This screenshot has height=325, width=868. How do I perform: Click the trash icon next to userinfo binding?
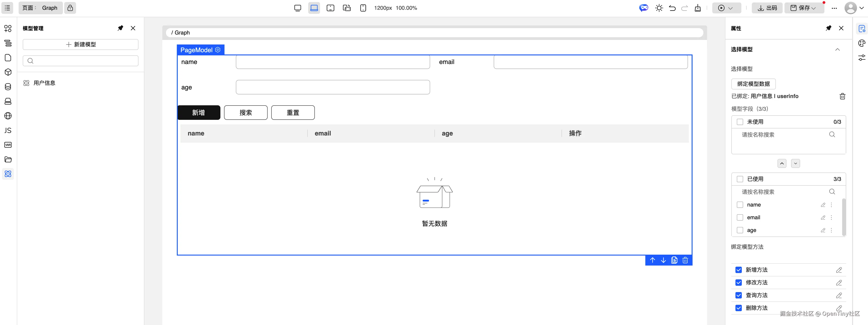pyautogui.click(x=842, y=96)
